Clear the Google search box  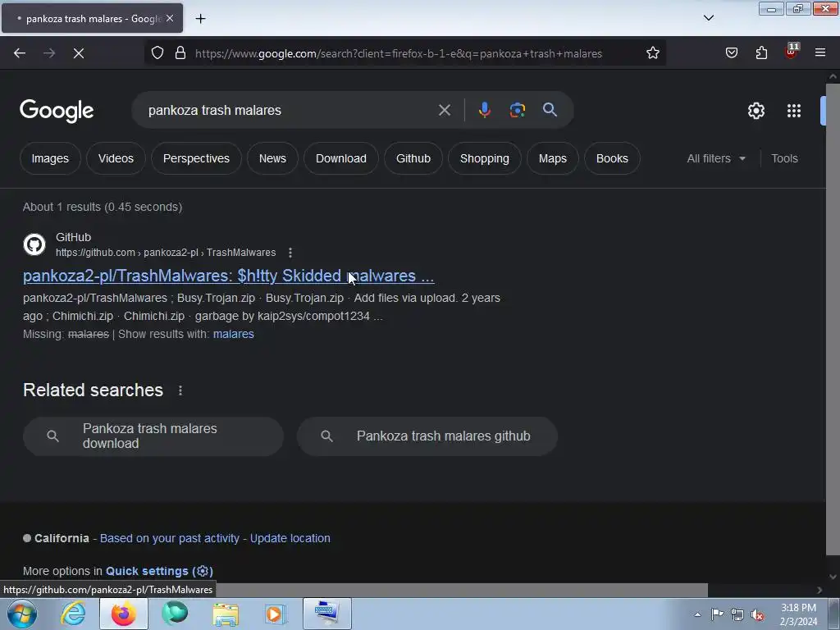444,111
